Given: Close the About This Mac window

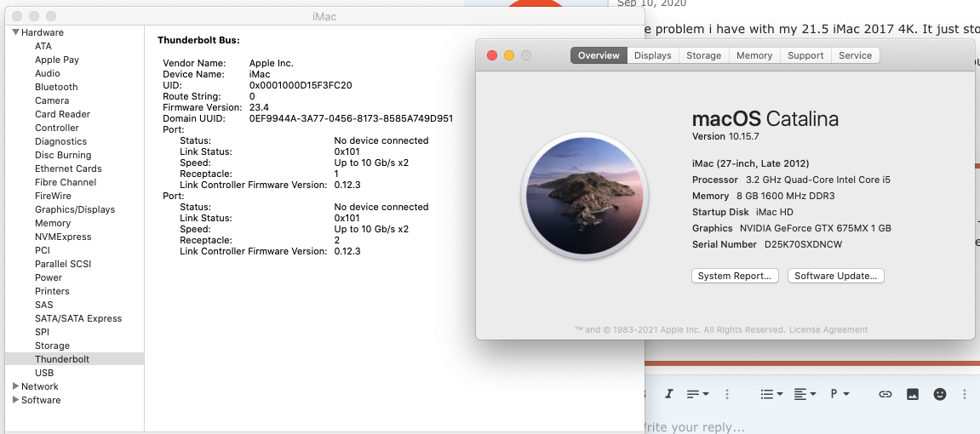Looking at the screenshot, I should [492, 55].
